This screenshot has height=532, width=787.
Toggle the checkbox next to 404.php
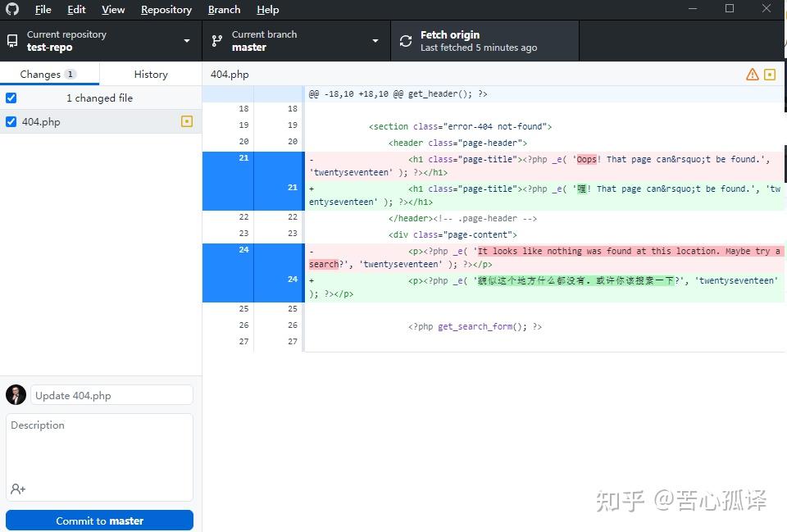tap(11, 121)
